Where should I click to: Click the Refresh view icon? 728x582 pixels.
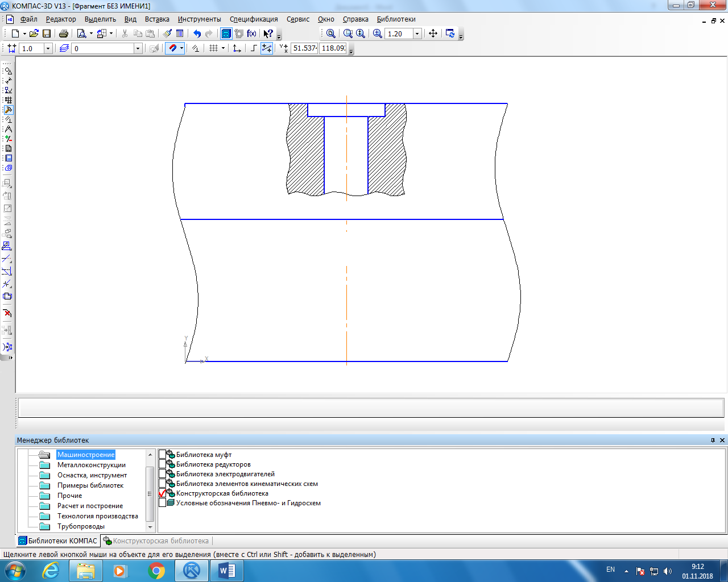click(x=450, y=34)
